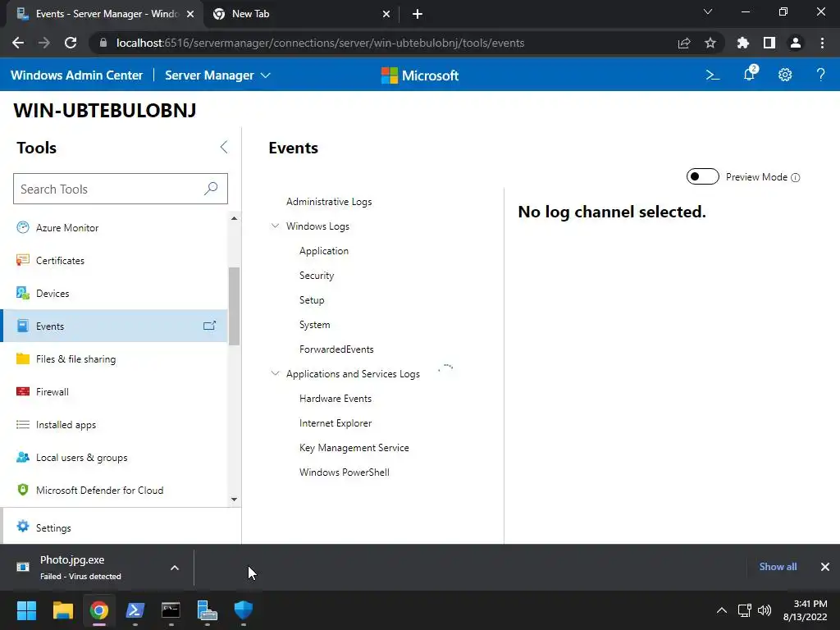This screenshot has width=840, height=630.
Task: Collapse the Windows Logs tree node
Action: (x=276, y=226)
